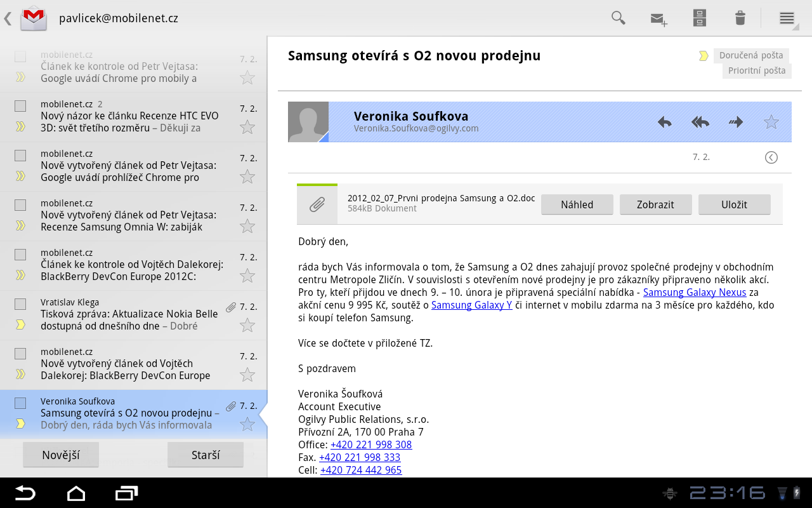Tap the signal strength status icon

(x=782, y=493)
